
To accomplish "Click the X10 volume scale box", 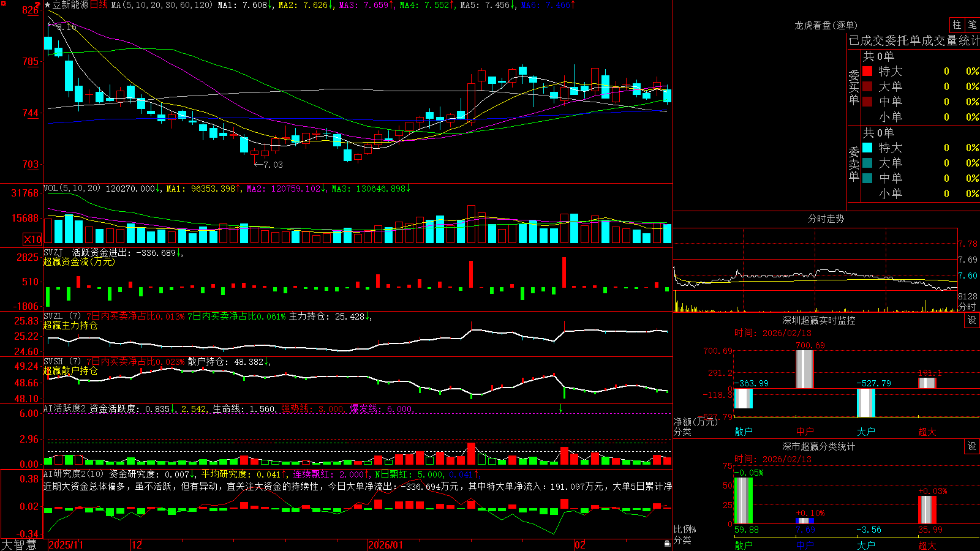I will click(32, 239).
